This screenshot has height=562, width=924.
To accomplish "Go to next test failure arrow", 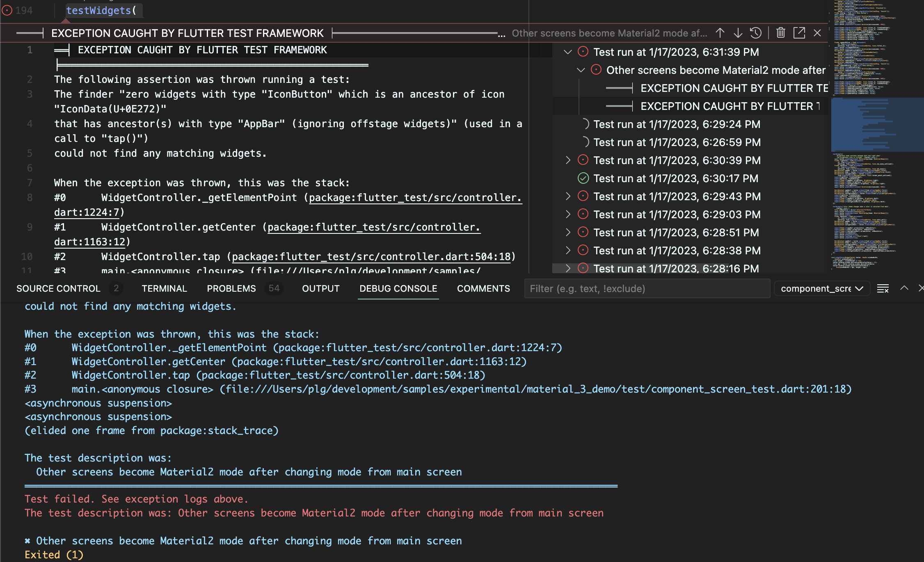I will [738, 33].
